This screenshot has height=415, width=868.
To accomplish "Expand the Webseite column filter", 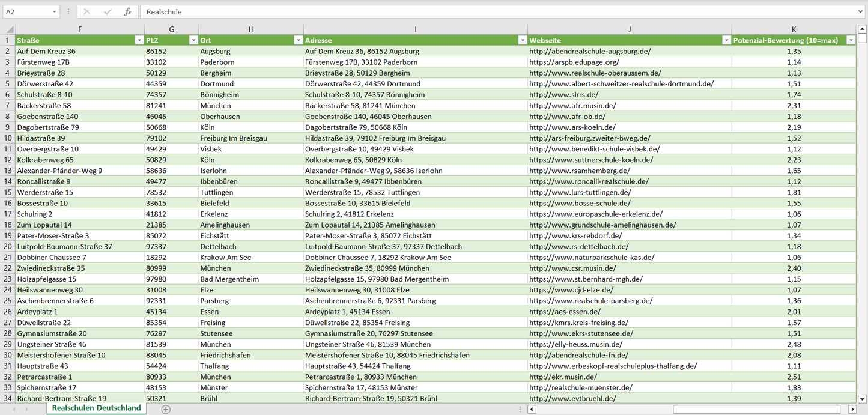I will point(726,40).
